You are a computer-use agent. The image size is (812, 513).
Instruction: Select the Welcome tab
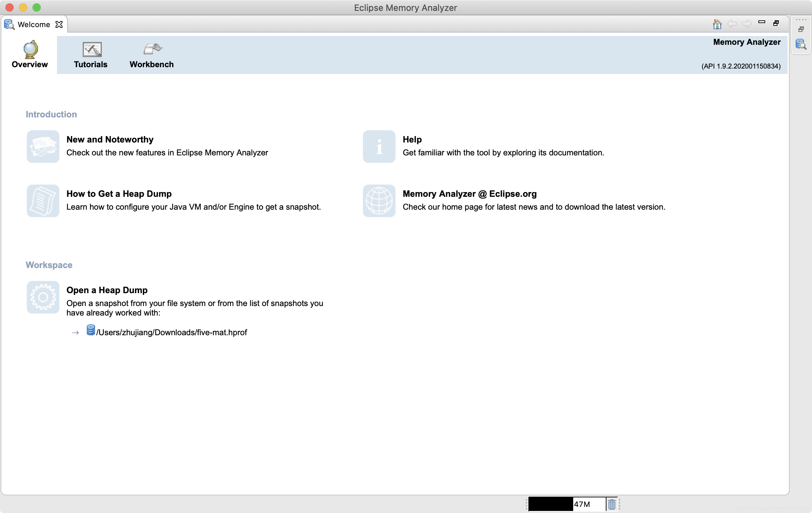34,24
